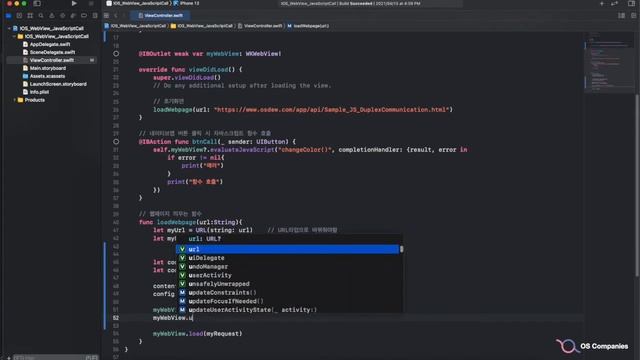Screen dimensions: 640x360
Task: Open the Test navigator tab
Action: point(62,16)
